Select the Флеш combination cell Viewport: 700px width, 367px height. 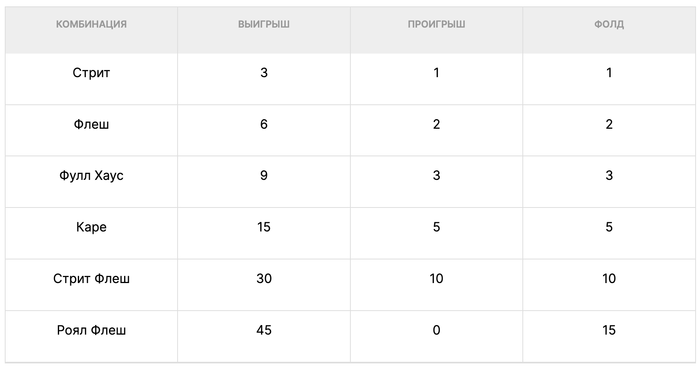pyautogui.click(x=91, y=124)
